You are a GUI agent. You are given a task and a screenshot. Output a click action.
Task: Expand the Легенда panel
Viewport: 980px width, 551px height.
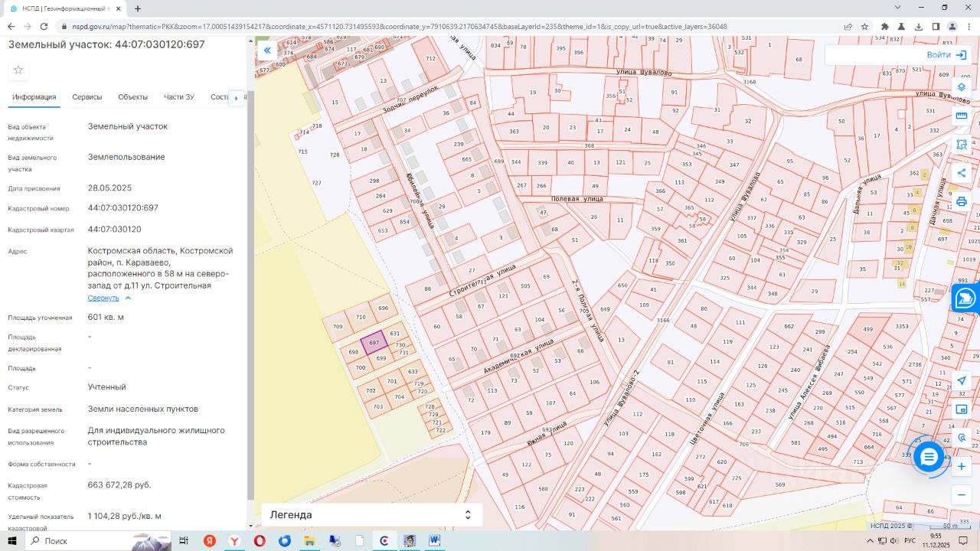pos(371,515)
